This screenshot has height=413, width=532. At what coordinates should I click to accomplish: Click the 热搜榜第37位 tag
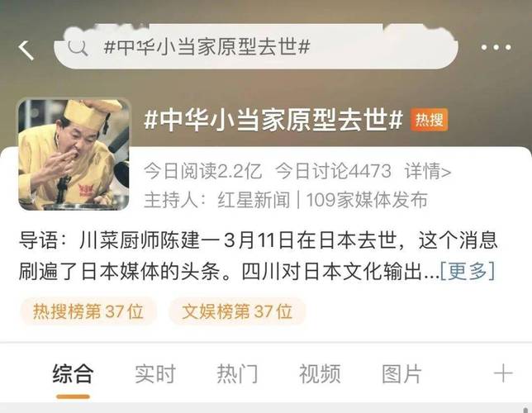[x=88, y=311]
